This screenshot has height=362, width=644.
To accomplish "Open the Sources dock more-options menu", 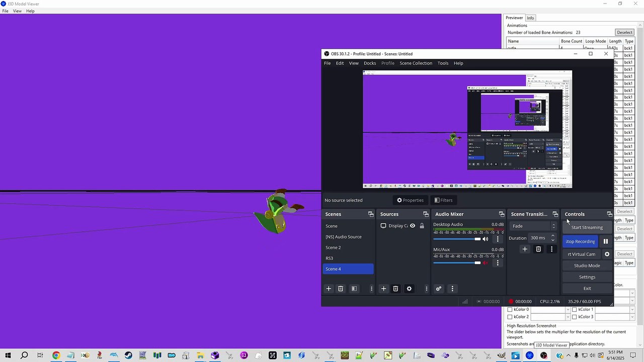I will pyautogui.click(x=427, y=289).
